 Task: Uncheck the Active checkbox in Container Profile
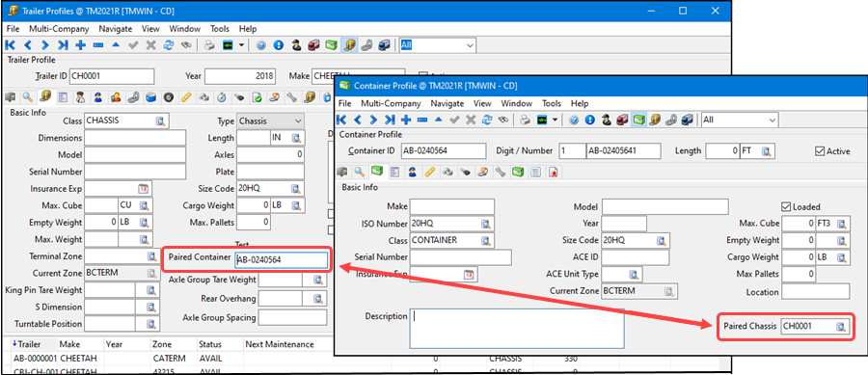tap(820, 151)
